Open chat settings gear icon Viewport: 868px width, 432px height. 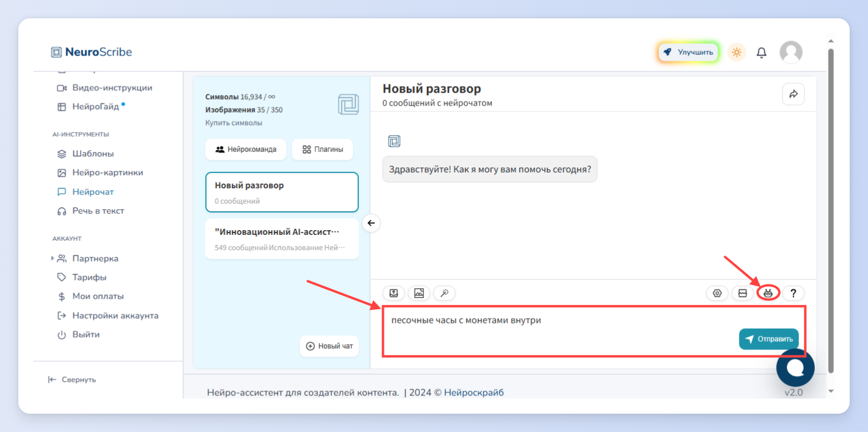717,293
